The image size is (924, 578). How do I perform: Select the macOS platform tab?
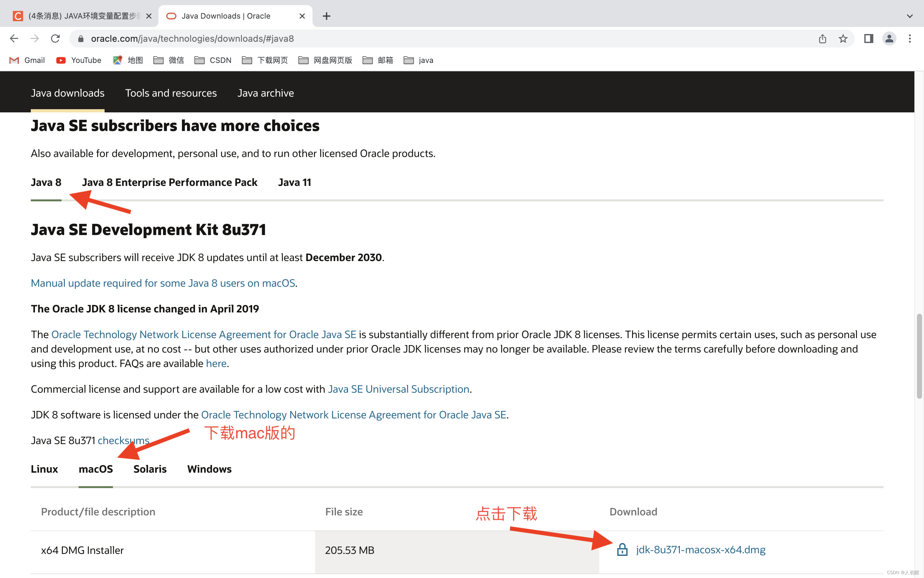point(96,469)
